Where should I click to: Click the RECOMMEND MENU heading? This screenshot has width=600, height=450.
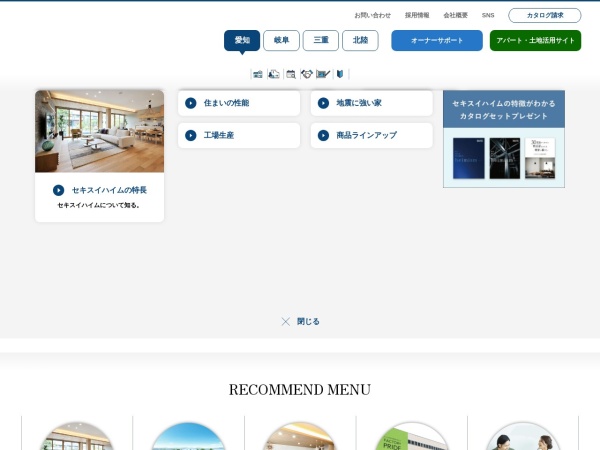pyautogui.click(x=300, y=390)
